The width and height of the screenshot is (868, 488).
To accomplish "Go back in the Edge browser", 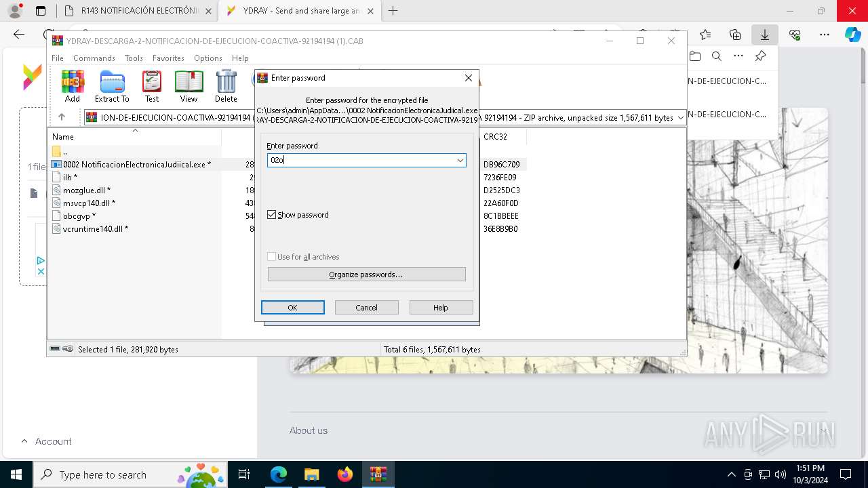I will 19,35.
